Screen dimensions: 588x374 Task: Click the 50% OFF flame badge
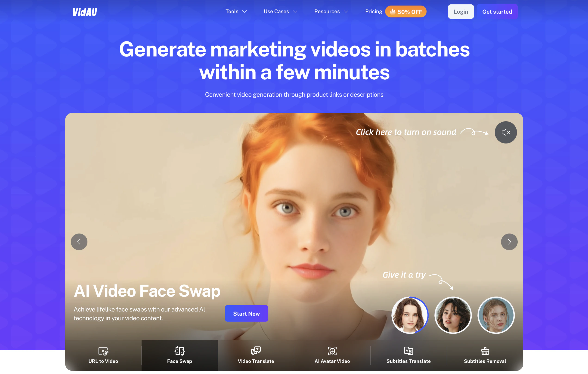[x=406, y=11]
